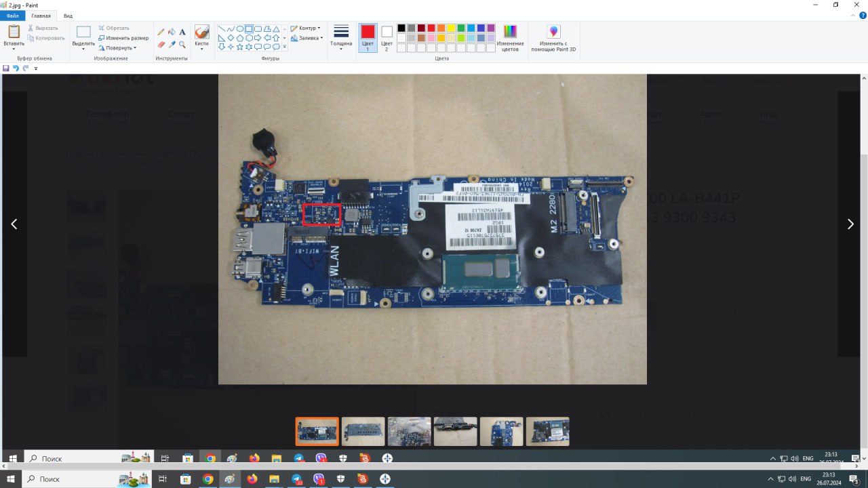Expand the shapes gallery More arrow
Viewport: 868px width, 488px height.
[x=285, y=47]
